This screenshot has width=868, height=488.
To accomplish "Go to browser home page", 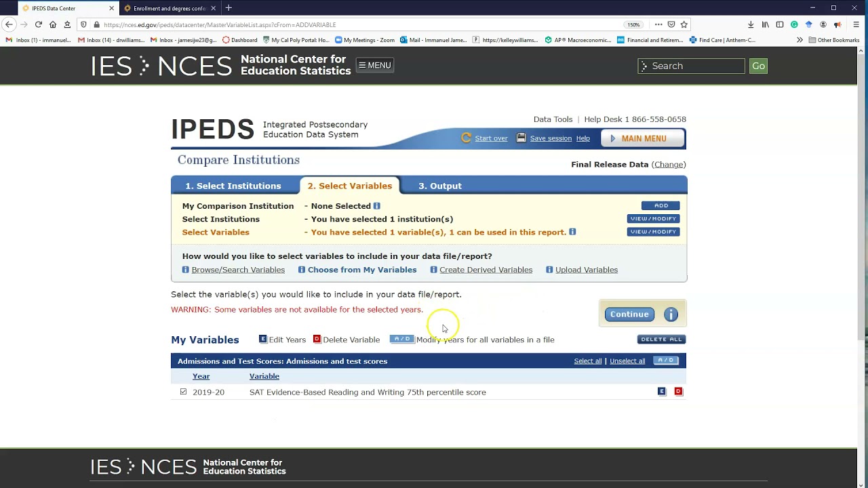I will pos(53,24).
